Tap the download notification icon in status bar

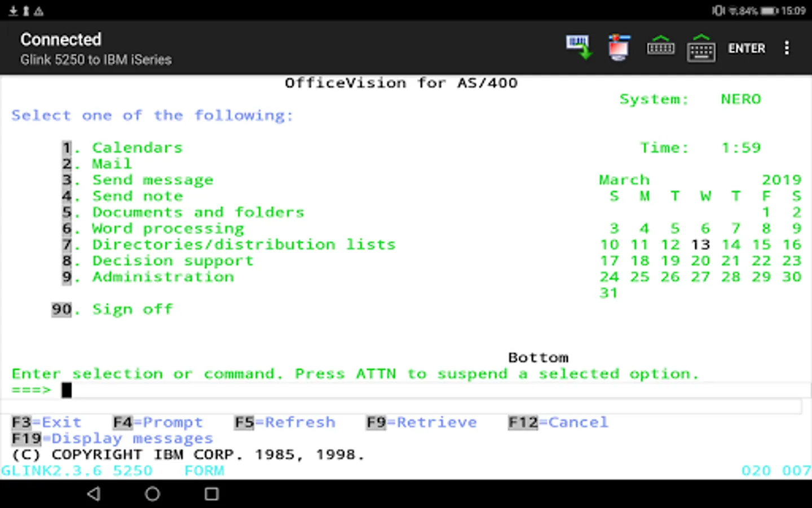coord(12,11)
